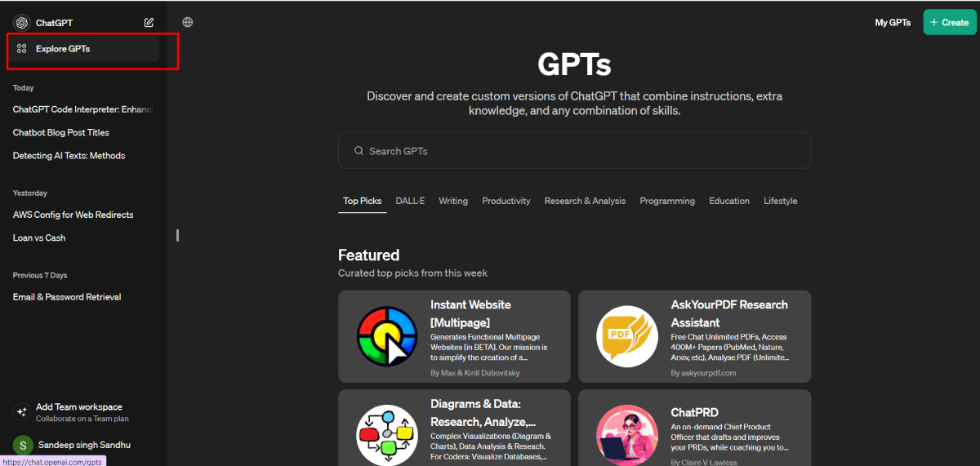The width and height of the screenshot is (980, 466).
Task: Click By askyourpdf.com text
Action: (x=703, y=373)
